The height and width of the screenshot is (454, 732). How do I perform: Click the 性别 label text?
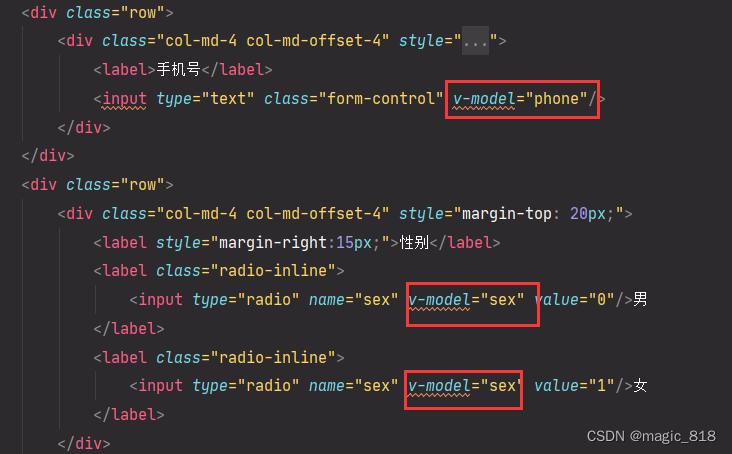coord(414,243)
